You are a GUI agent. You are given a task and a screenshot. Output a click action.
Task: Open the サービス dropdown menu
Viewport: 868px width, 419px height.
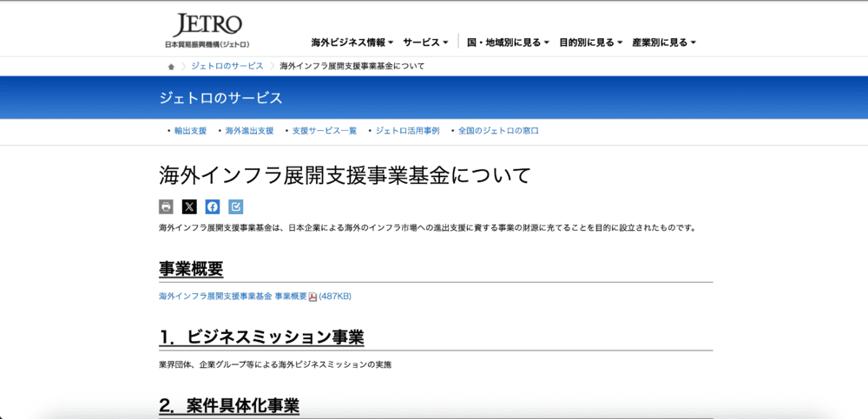pos(425,43)
